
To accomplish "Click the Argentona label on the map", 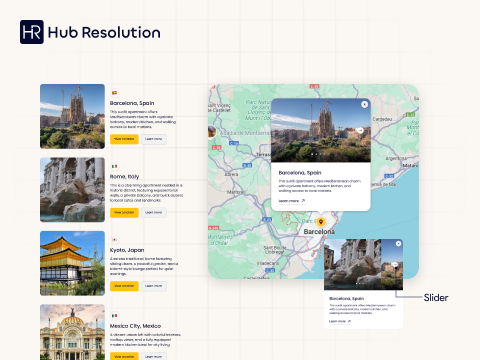I will pyautogui.click(x=396, y=158).
